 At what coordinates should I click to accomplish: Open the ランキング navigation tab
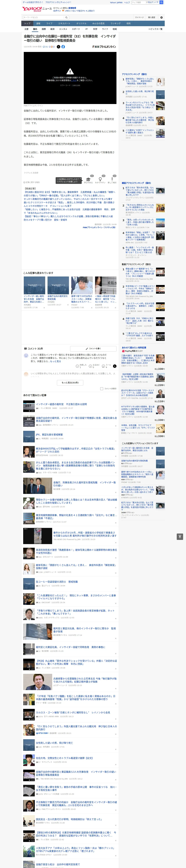115,24
